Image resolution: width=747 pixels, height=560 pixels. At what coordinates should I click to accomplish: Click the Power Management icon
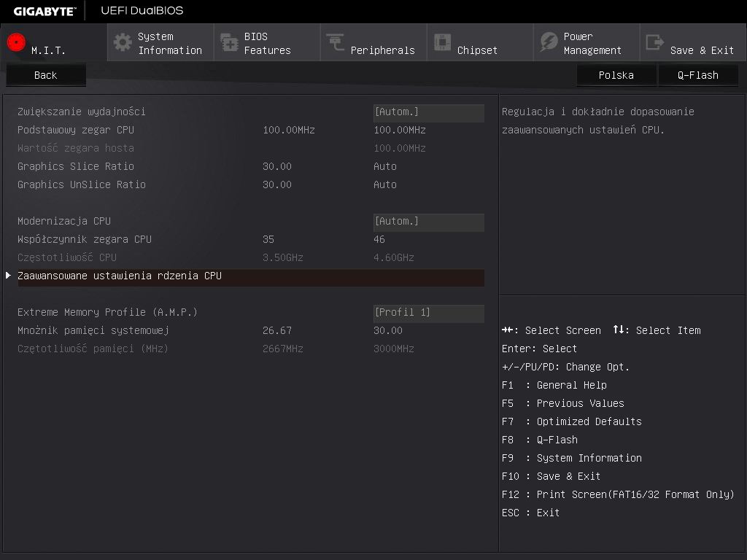[x=549, y=42]
